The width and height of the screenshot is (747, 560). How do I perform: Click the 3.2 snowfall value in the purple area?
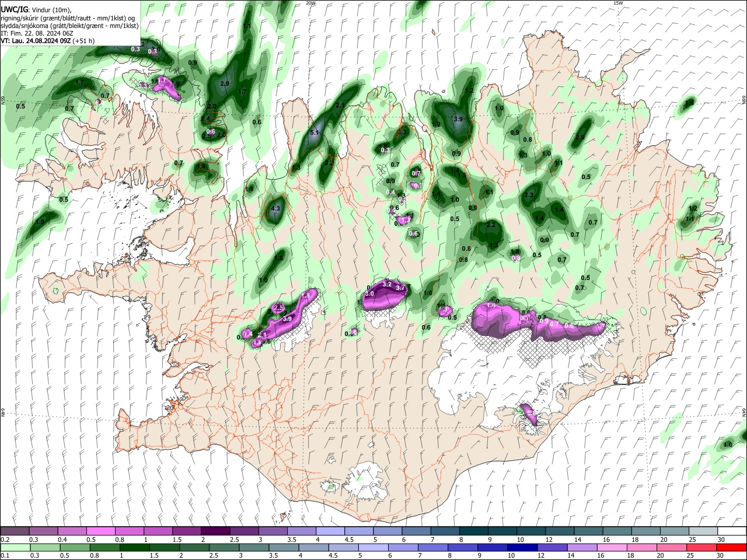tap(386, 284)
